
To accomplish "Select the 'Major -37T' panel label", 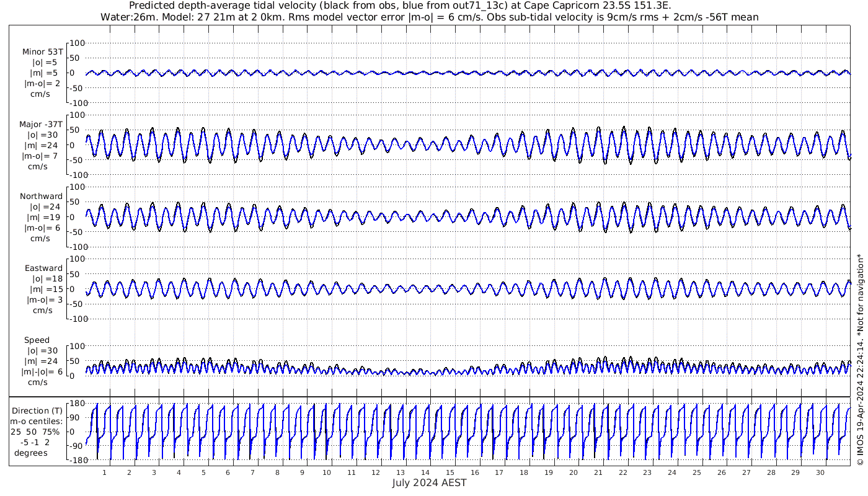I will point(41,125).
